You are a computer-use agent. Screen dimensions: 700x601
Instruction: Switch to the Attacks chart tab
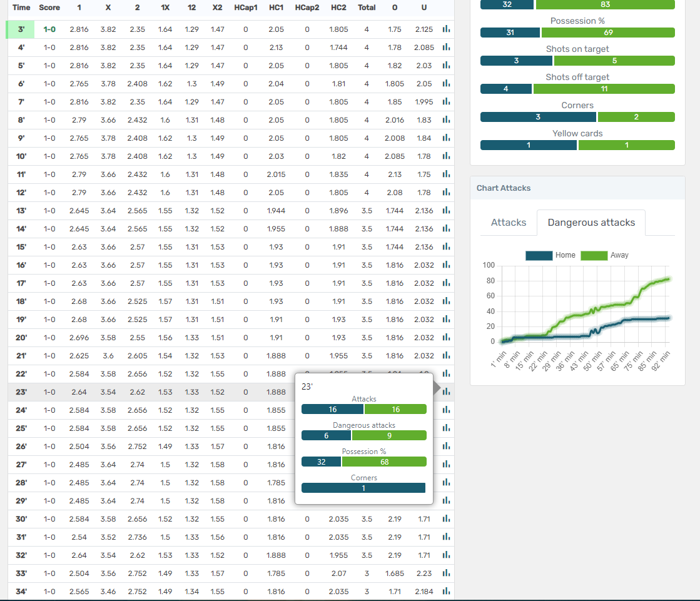[509, 222]
